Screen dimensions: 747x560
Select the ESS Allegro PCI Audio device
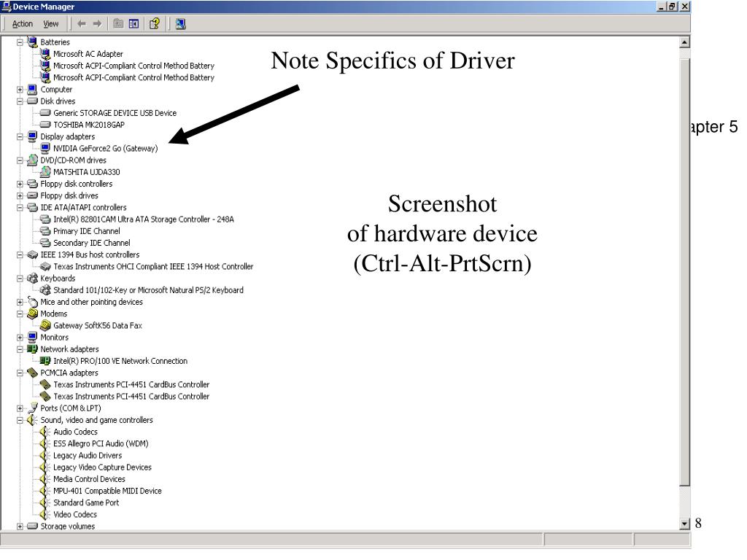101,443
